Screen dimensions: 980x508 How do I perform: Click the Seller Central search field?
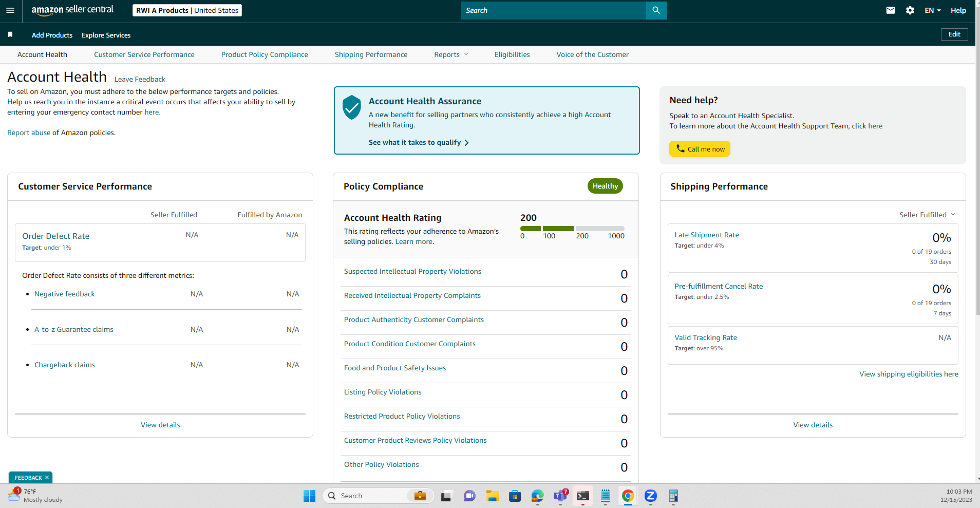pos(553,10)
